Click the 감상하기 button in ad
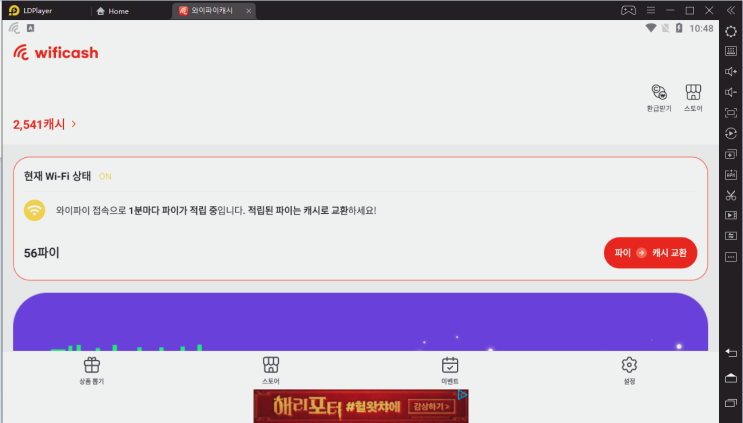743x423 pixels. [431, 406]
